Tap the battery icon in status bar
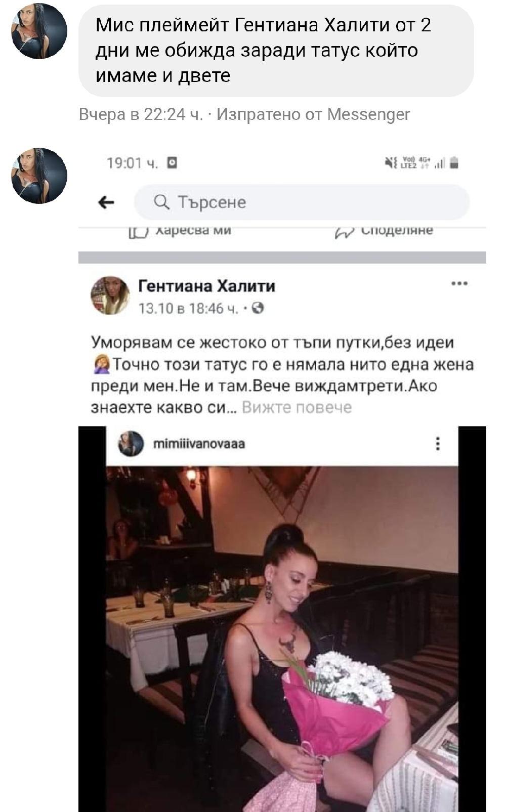This screenshot has width=506, height=812. pyautogui.click(x=454, y=162)
